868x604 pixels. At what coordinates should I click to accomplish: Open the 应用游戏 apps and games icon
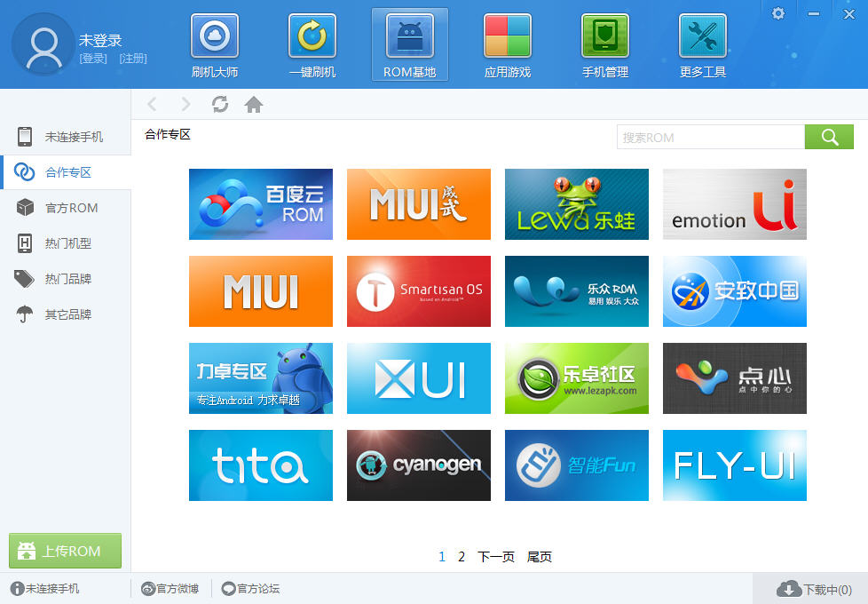tap(508, 37)
